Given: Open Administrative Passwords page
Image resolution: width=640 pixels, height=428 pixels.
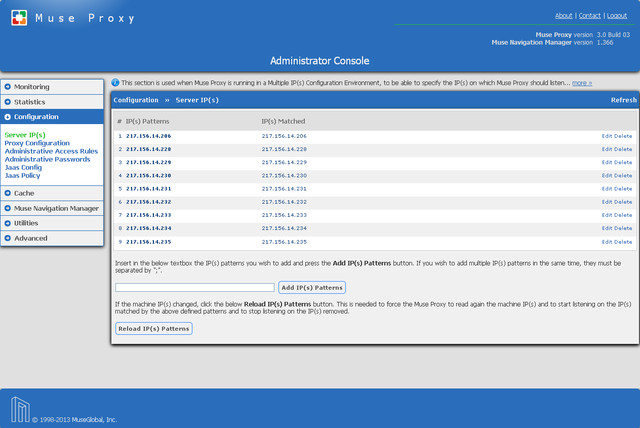Looking at the screenshot, I should (x=47, y=159).
